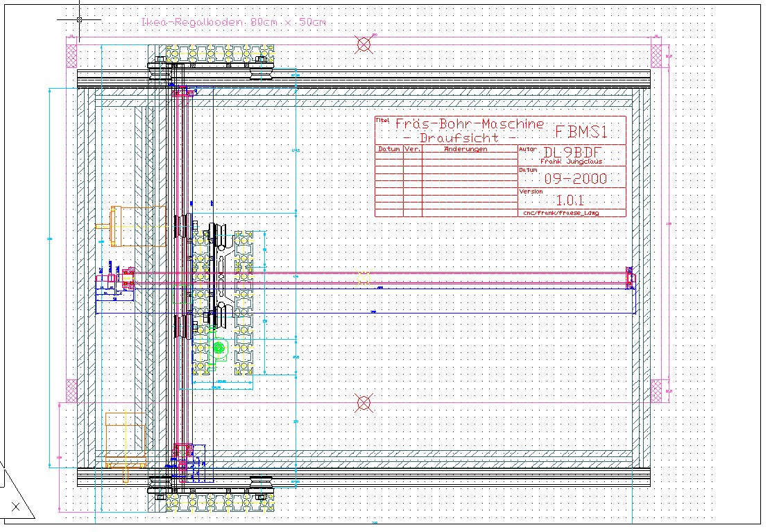Click the lower red crossed-circle marker

[363, 402]
